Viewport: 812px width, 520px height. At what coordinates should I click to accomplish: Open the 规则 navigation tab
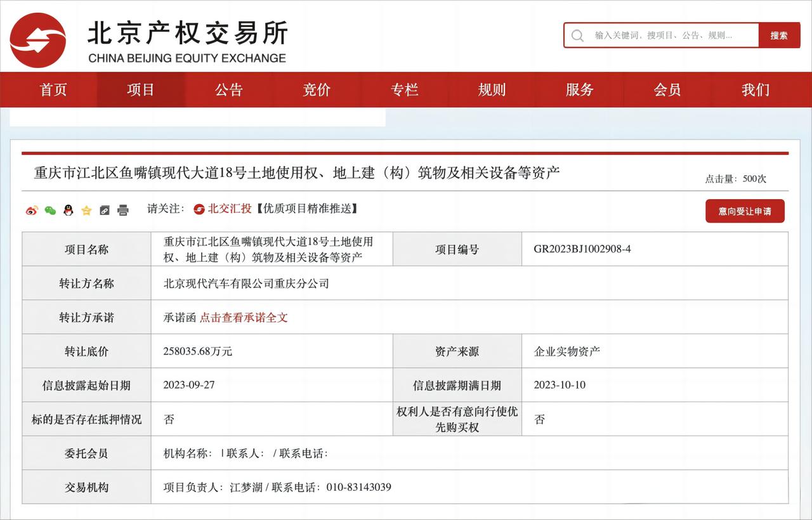tap(492, 89)
